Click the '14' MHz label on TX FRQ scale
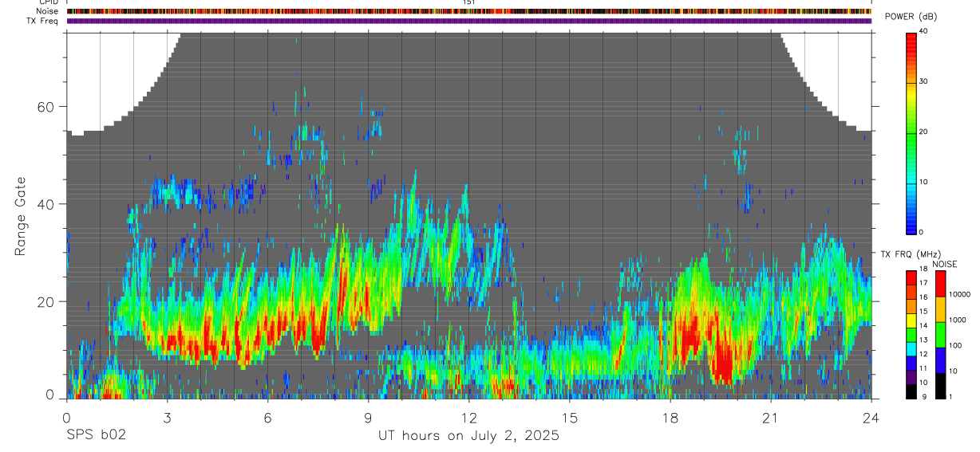Screen dimensions: 980x452 [x=923, y=326]
